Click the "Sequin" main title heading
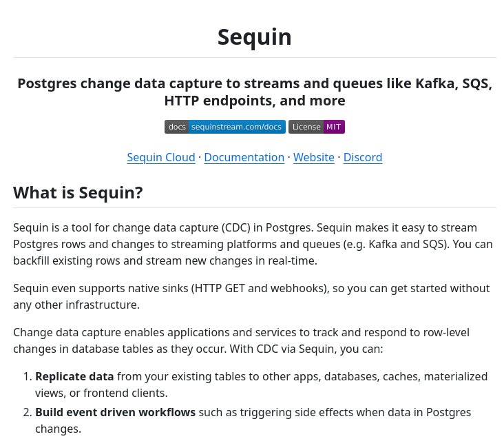This screenshot has width=504, height=441. 255,37
